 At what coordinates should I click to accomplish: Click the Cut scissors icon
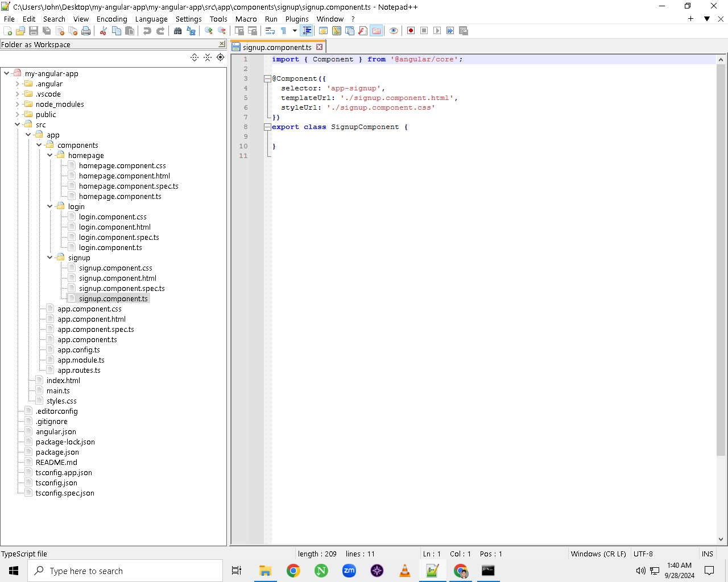coord(104,31)
